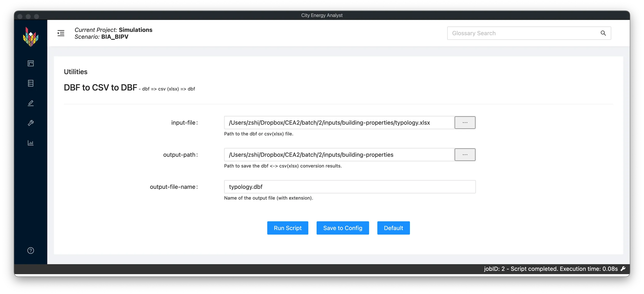Click 'Name of the output file' description
The width and height of the screenshot is (644, 294).
268,198
